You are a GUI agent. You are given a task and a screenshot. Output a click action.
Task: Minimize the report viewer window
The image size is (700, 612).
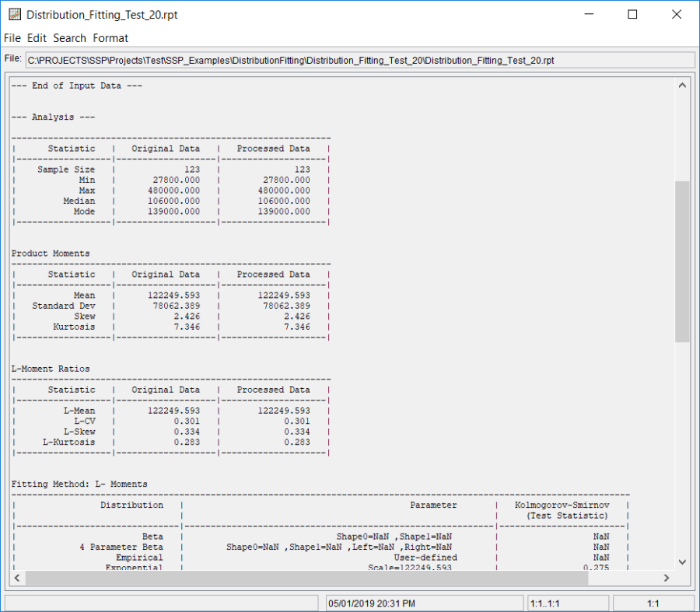[x=588, y=14]
